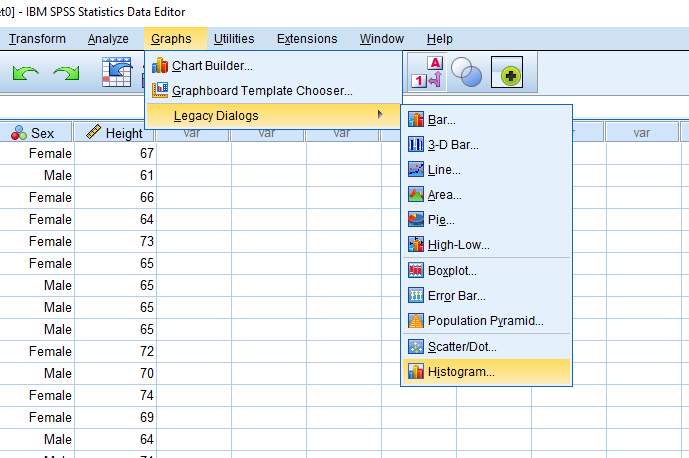Select the Male cell beside 70
Viewport: 689px width, 458px height.
(37, 373)
